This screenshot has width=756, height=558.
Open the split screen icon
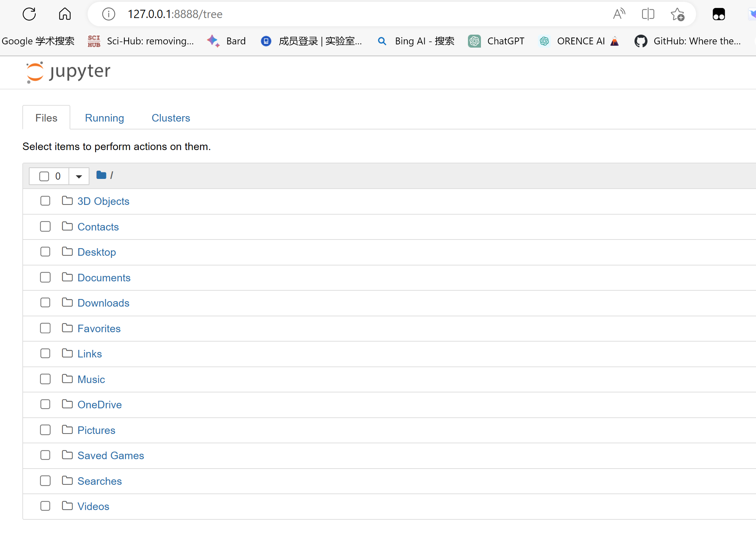pos(648,14)
